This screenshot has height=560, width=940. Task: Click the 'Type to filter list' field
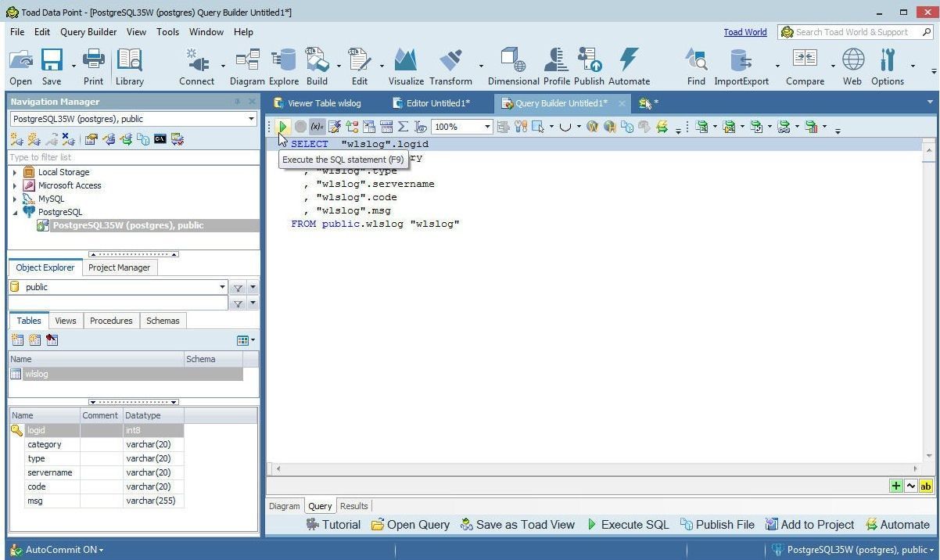[133, 157]
